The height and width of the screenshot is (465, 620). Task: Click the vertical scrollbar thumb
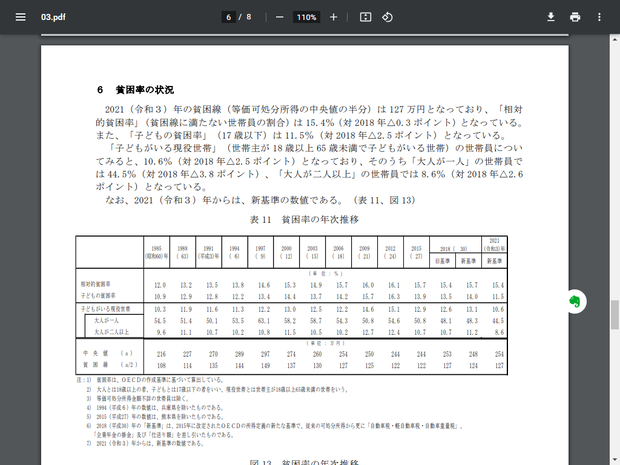[x=615, y=315]
